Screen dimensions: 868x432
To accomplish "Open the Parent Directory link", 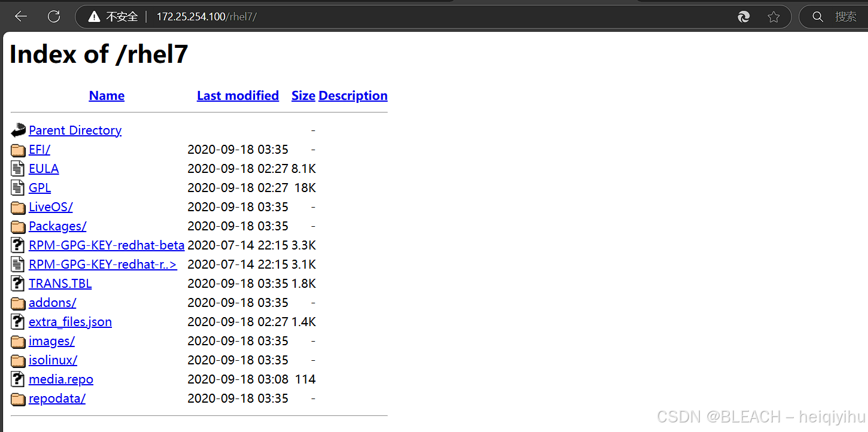I will tap(75, 130).
